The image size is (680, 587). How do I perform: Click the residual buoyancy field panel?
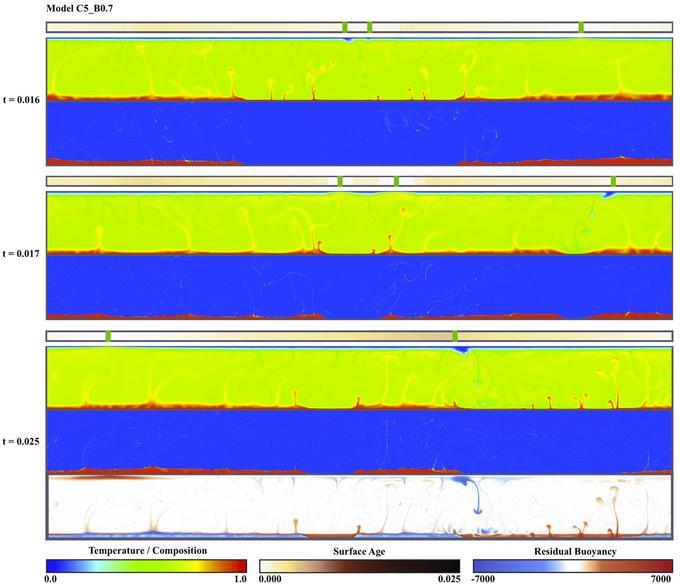coord(360,507)
